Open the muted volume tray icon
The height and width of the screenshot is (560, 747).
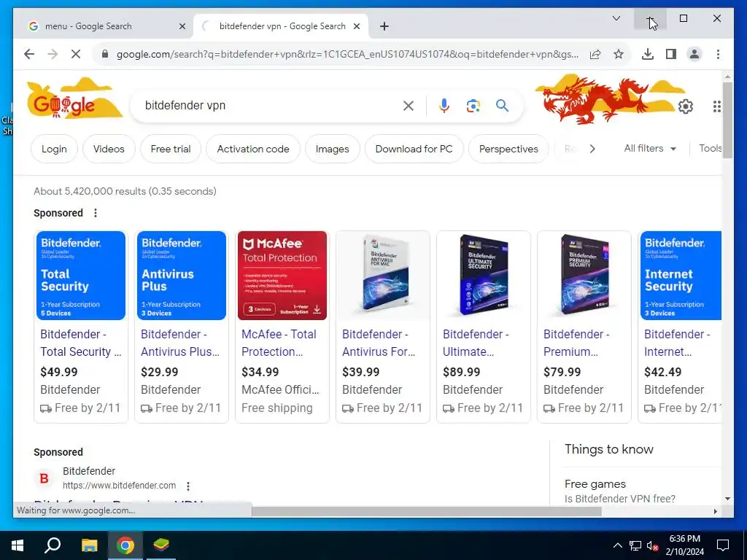pos(652,545)
